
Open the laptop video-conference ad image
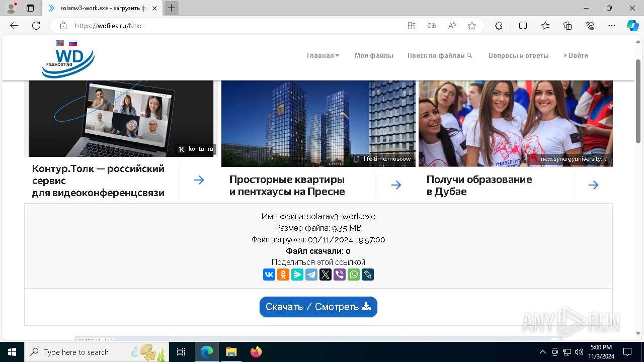click(121, 119)
